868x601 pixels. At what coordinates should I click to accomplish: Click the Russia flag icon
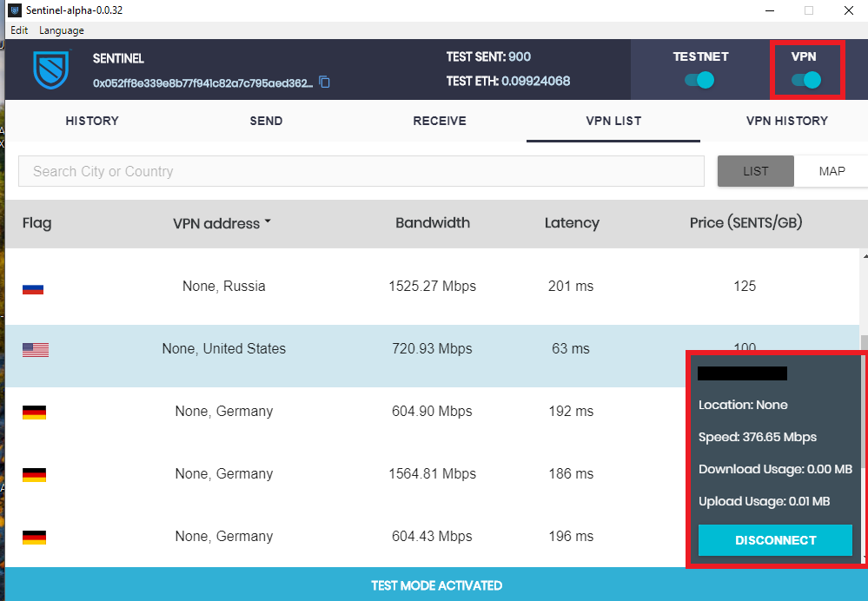pyautogui.click(x=33, y=289)
